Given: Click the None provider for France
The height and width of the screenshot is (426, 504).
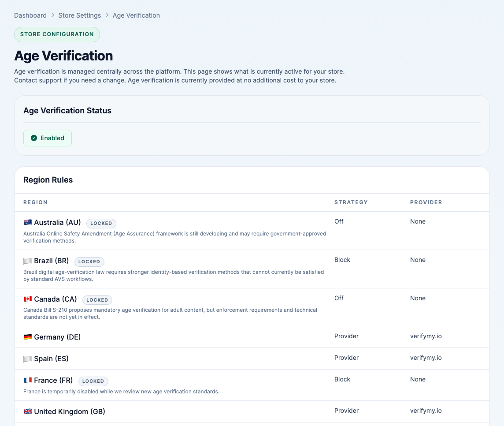Looking at the screenshot, I should (418, 379).
